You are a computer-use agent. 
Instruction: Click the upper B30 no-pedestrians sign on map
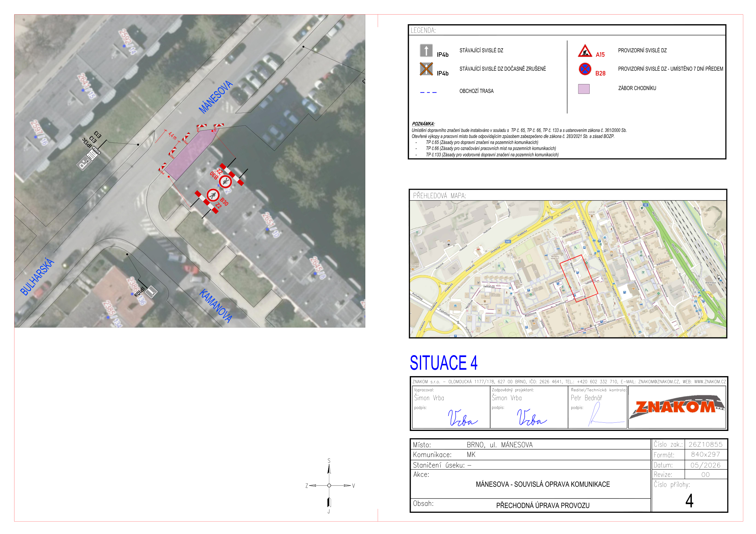226,181
